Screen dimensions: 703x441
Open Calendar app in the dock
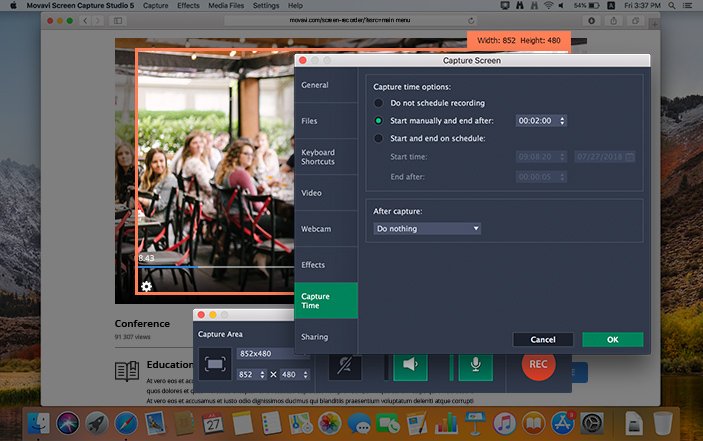coord(213,423)
